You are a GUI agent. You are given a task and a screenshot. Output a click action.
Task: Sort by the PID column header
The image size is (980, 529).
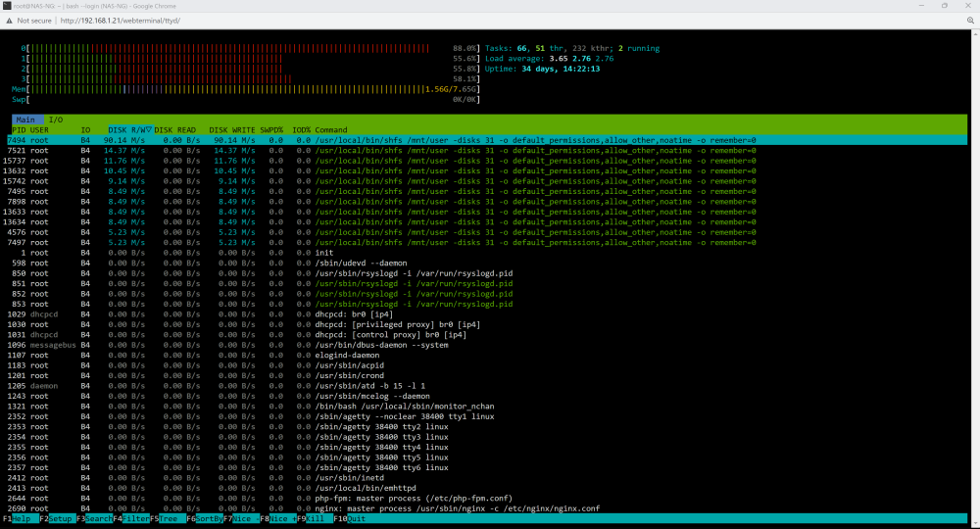(x=19, y=130)
